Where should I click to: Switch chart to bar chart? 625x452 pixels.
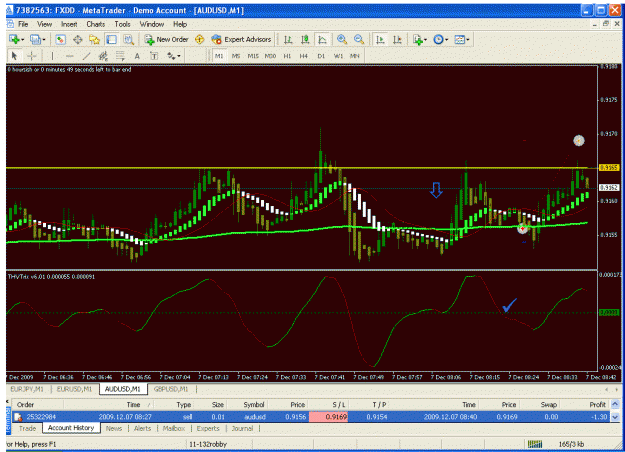[x=288, y=39]
